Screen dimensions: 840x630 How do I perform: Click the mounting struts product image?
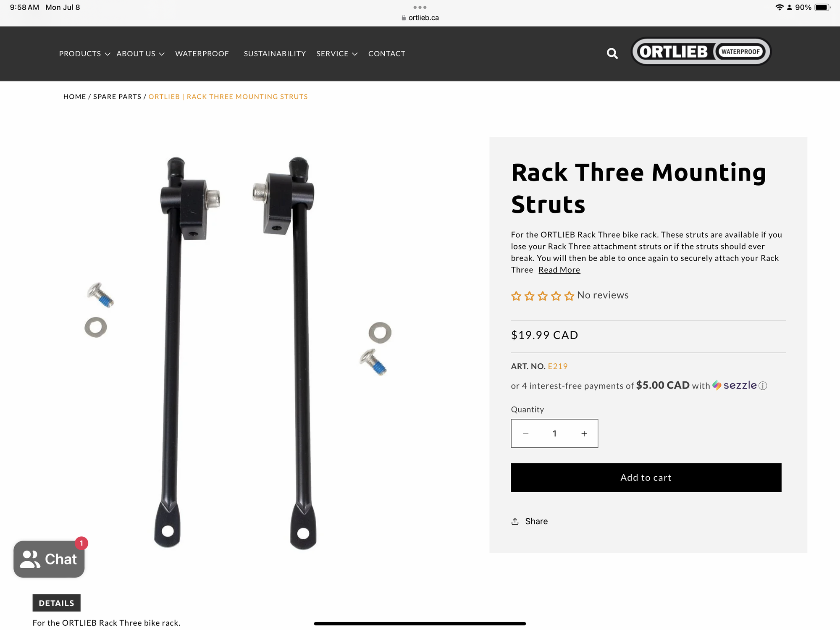point(238,353)
